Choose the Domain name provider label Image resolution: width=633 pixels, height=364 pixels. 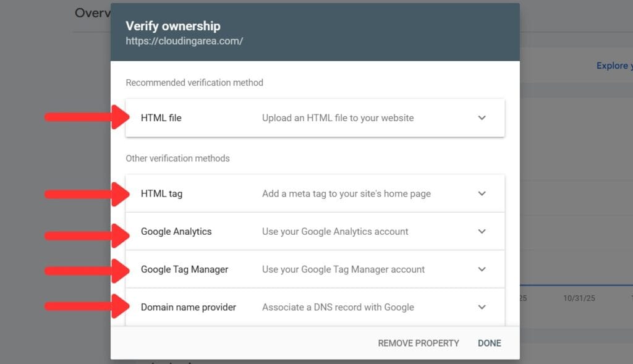click(189, 307)
